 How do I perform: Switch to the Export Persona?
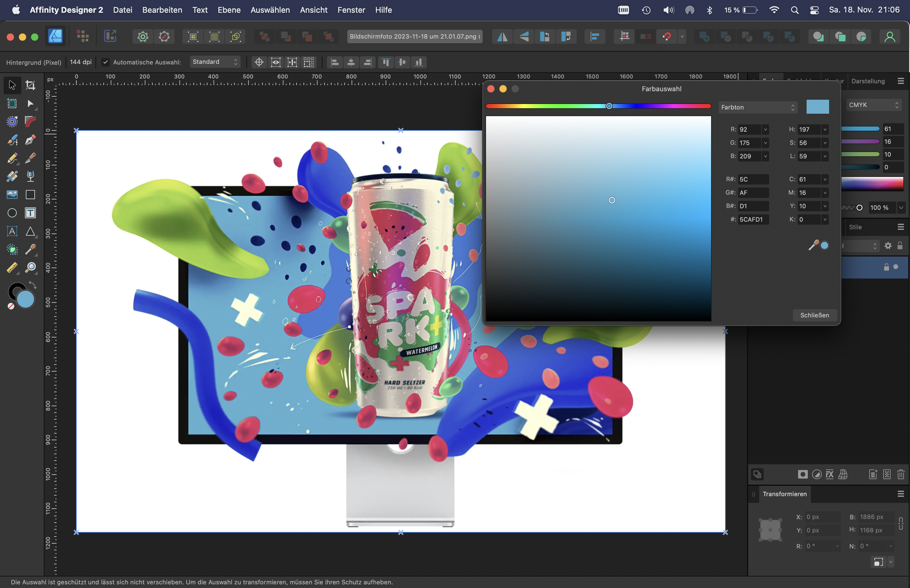110,36
